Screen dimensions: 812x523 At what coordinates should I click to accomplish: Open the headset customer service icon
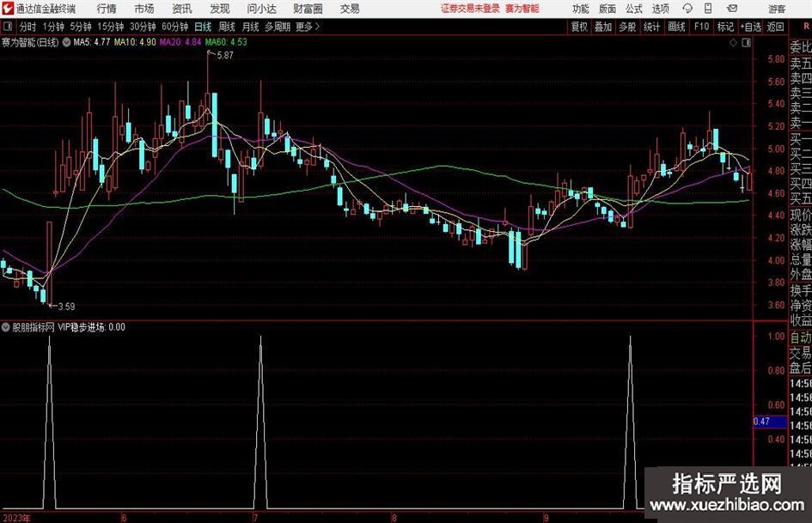[687, 9]
